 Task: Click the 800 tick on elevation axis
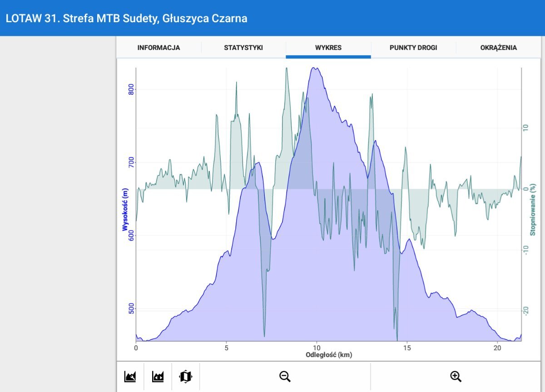pyautogui.click(x=131, y=90)
